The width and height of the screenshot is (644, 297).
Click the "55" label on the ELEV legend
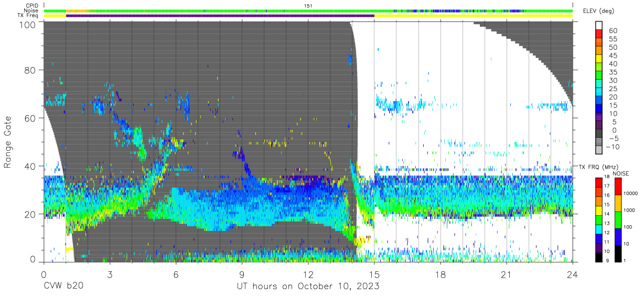[x=613, y=40]
